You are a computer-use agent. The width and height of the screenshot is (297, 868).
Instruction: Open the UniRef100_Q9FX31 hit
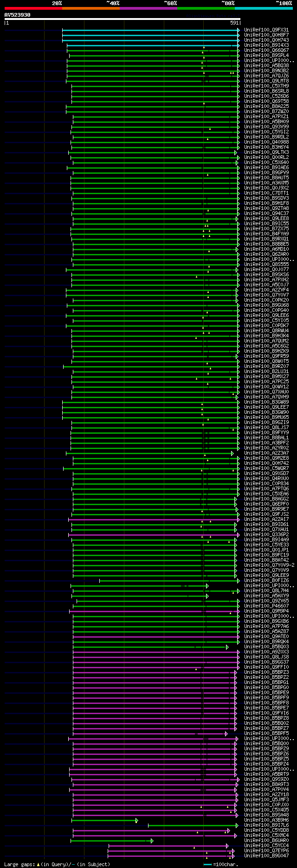click(266, 30)
